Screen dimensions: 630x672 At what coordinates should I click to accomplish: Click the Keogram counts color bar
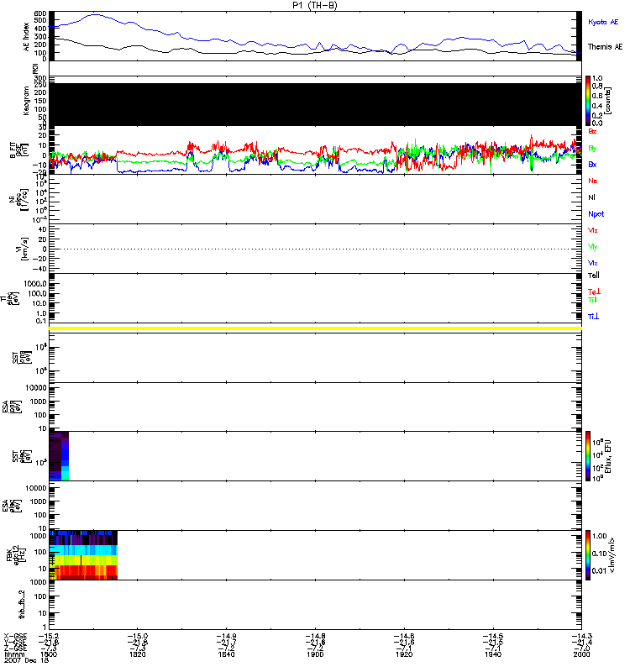point(588,101)
